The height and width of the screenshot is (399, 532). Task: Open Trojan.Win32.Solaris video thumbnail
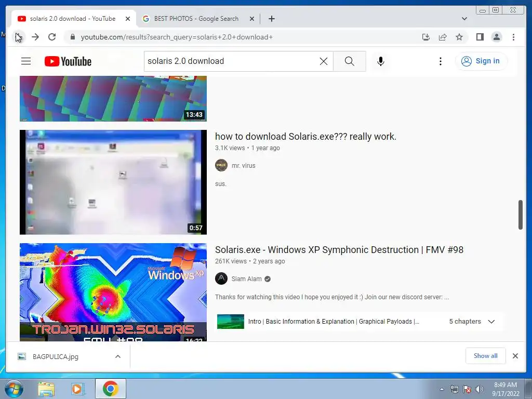coord(113,292)
